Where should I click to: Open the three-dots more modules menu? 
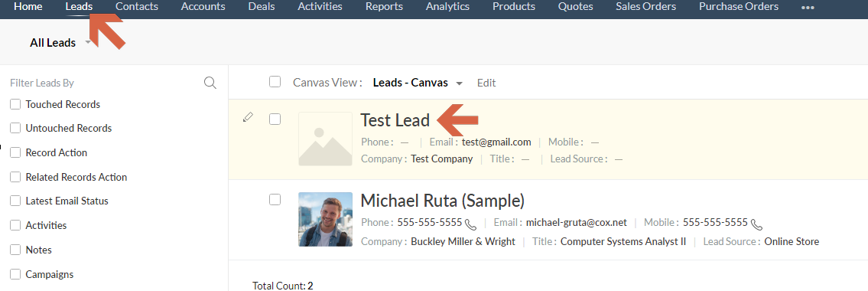(808, 8)
